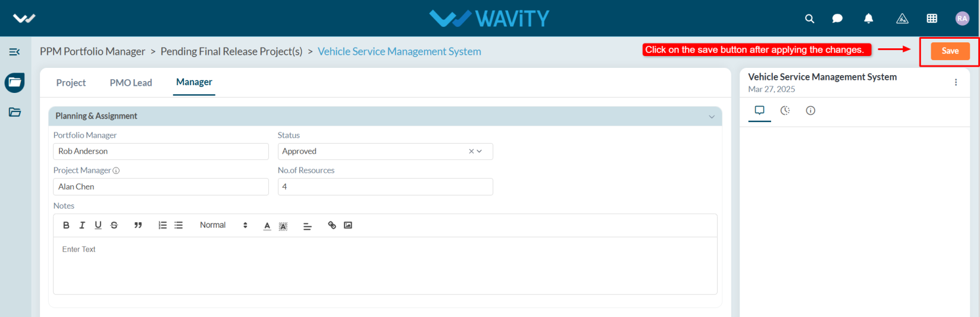Open the text color picker in Notes toolbar
Screen dimensions: 980x317
click(x=267, y=226)
